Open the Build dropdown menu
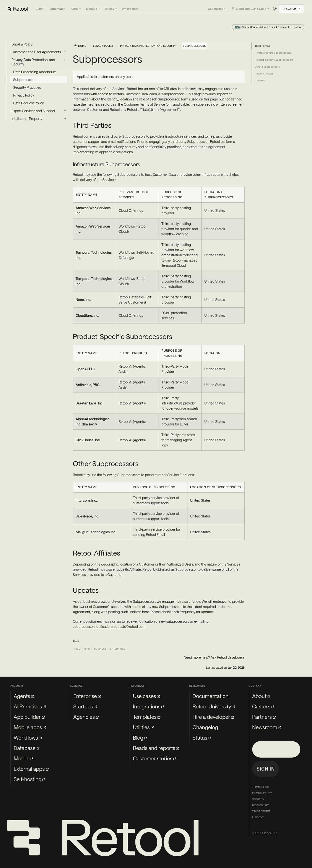Screen dimensions: 312x868 pyautogui.click(x=40, y=9)
